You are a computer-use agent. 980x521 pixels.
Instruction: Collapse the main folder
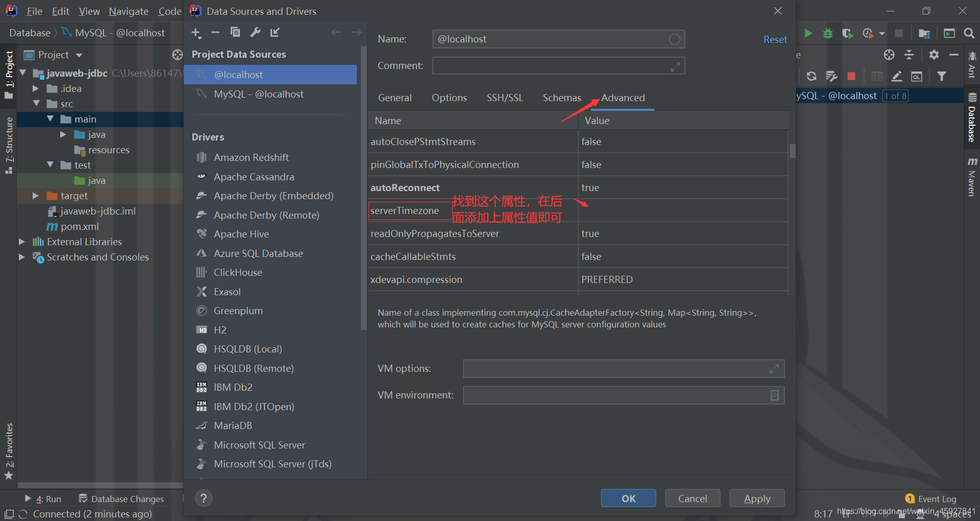[x=50, y=119]
